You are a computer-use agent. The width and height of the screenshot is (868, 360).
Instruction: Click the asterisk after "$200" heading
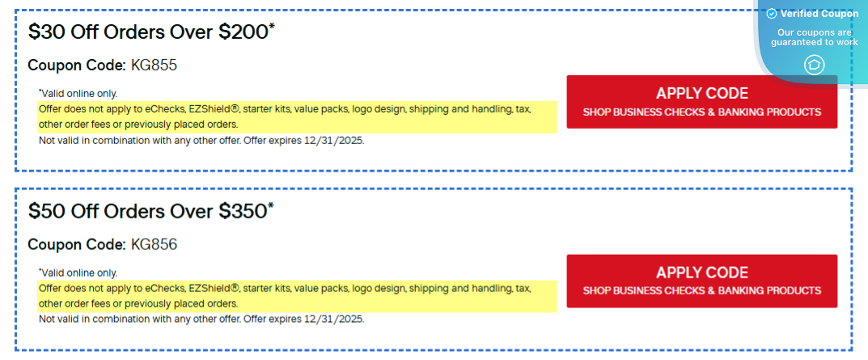pos(271,28)
